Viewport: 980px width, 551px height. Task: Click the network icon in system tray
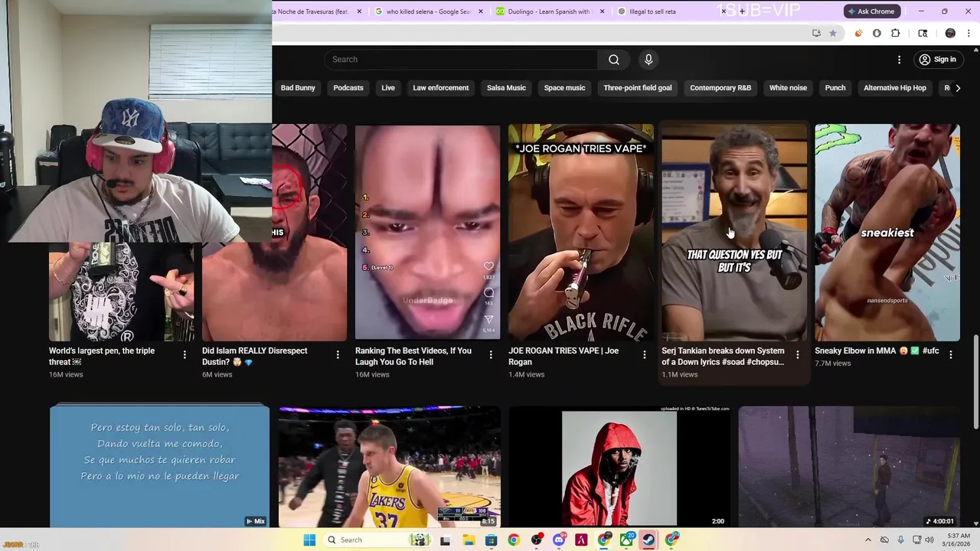click(916, 540)
